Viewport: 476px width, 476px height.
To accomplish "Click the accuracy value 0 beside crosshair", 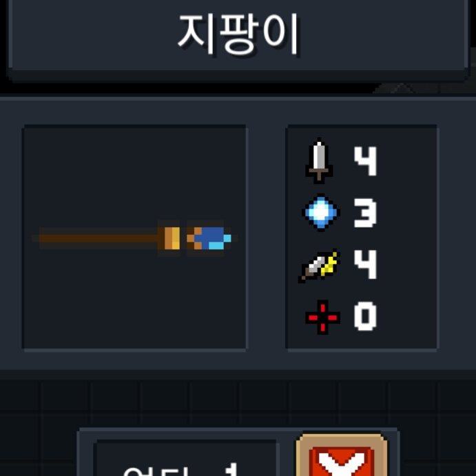I will pyautogui.click(x=365, y=316).
